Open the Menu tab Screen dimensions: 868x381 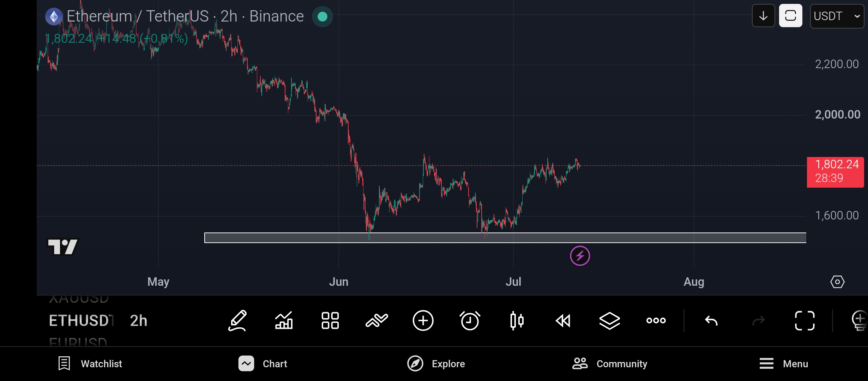(x=784, y=364)
